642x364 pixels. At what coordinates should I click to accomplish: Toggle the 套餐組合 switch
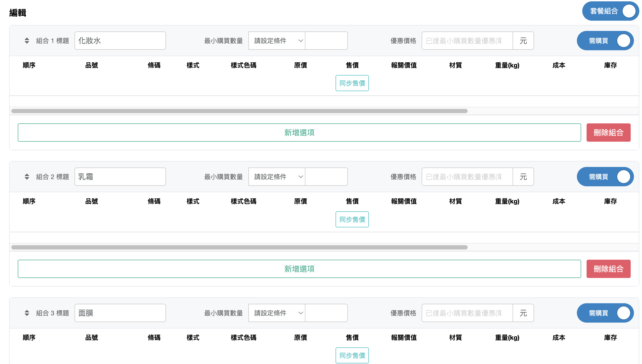click(x=611, y=11)
